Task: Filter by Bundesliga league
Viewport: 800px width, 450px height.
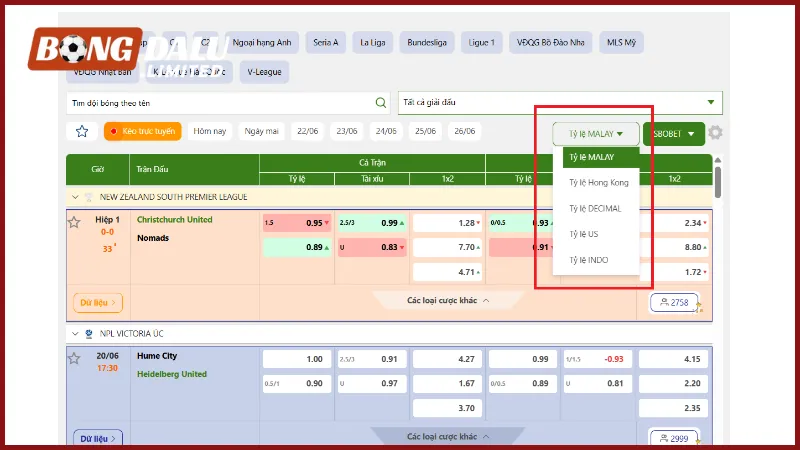Action: 427,42
